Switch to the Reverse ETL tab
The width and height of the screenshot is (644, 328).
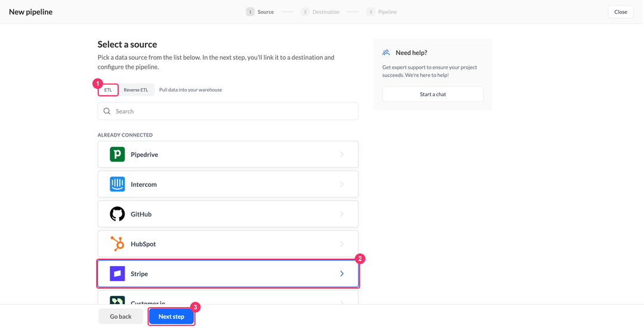pos(136,90)
